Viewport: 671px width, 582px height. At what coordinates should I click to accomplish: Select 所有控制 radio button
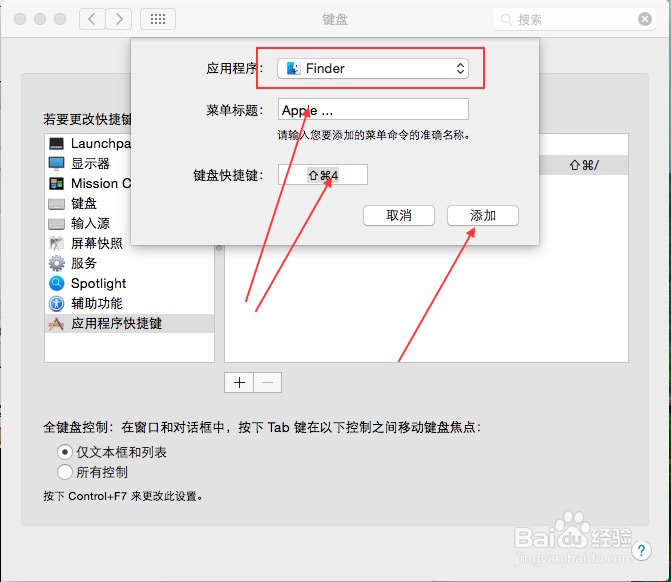coord(65,472)
